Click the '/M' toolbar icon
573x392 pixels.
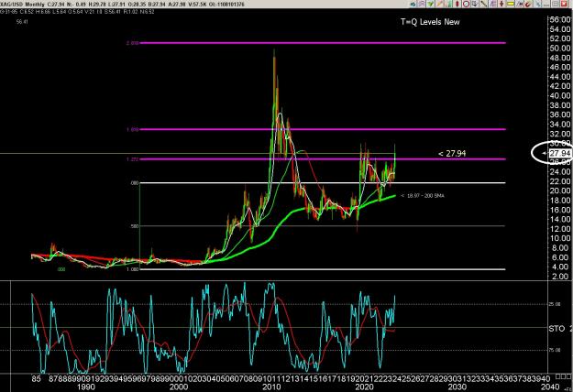click(x=520, y=4)
